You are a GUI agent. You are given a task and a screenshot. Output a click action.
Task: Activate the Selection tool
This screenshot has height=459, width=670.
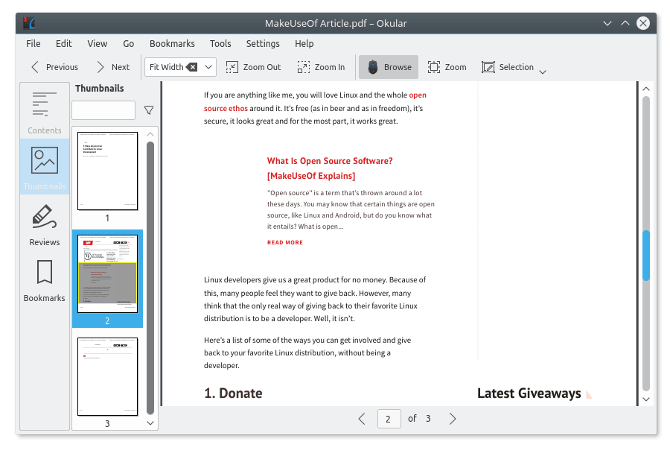(508, 67)
